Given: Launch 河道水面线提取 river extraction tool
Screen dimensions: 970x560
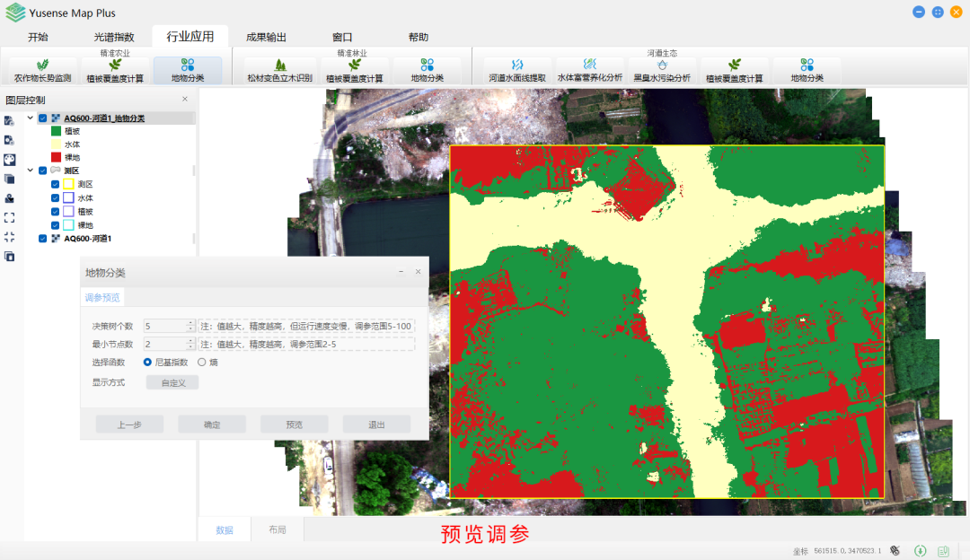Looking at the screenshot, I should pos(516,71).
